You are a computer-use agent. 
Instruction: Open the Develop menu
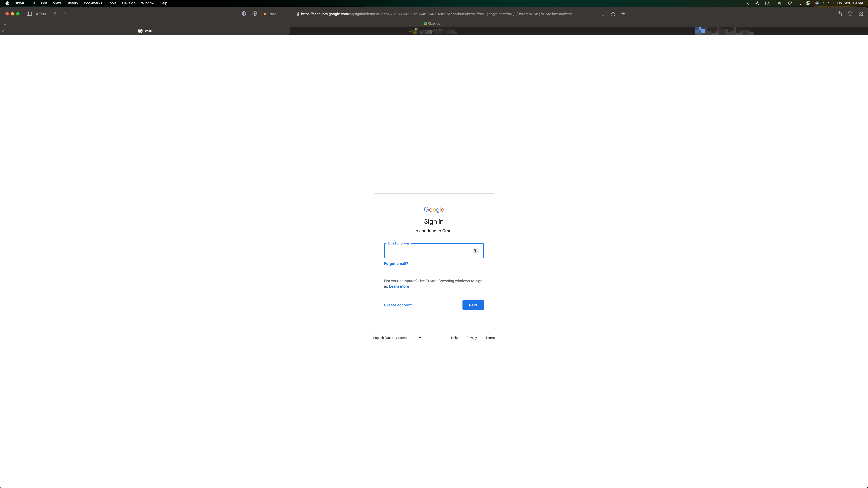click(x=128, y=3)
